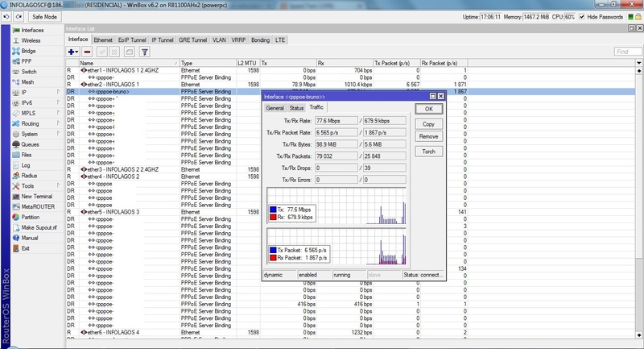Open New Terminal from the sidebar
Image resolution: width=644 pixels, height=349 pixels.
(x=37, y=196)
